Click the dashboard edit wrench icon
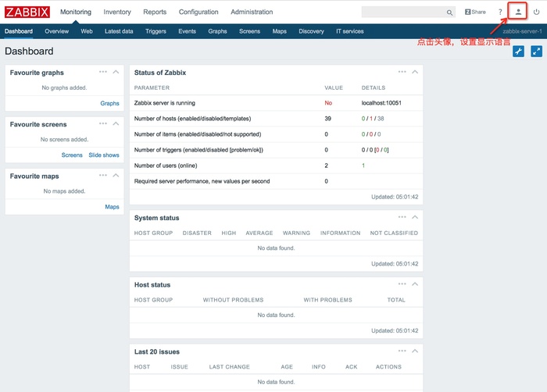This screenshot has width=547, height=392. click(518, 52)
